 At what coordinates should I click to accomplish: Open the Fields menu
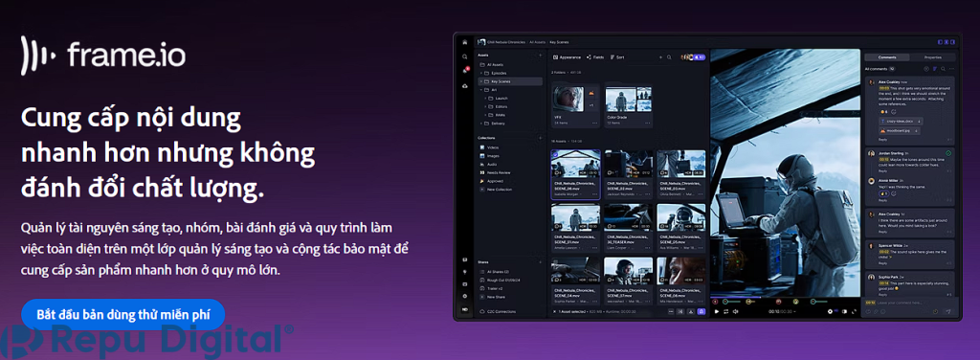point(595,56)
